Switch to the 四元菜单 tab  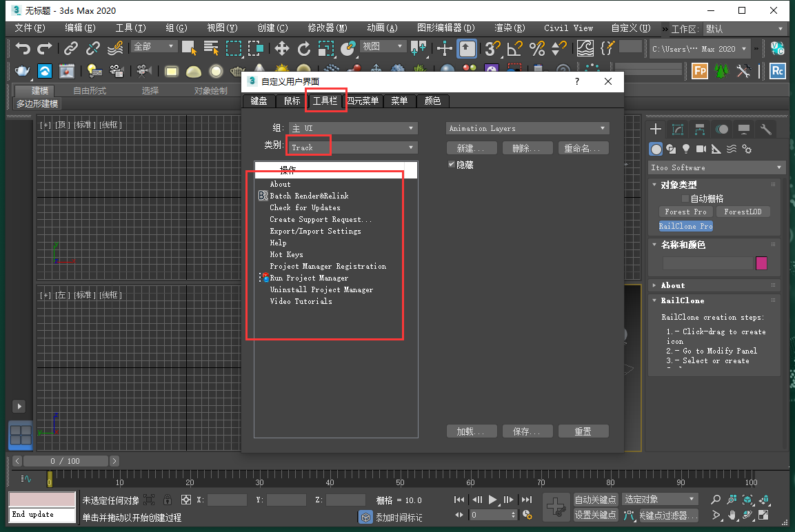point(363,101)
